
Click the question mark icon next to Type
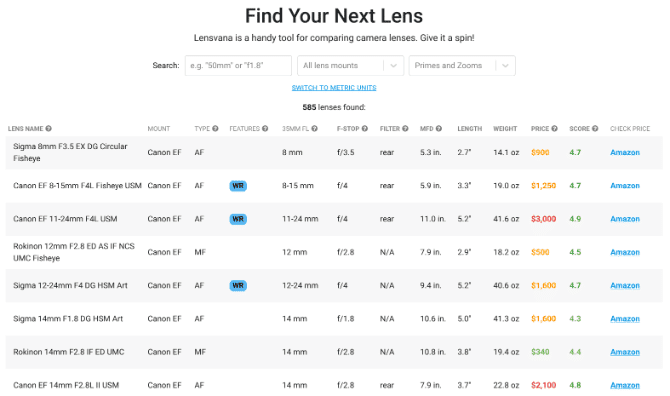pyautogui.click(x=215, y=129)
